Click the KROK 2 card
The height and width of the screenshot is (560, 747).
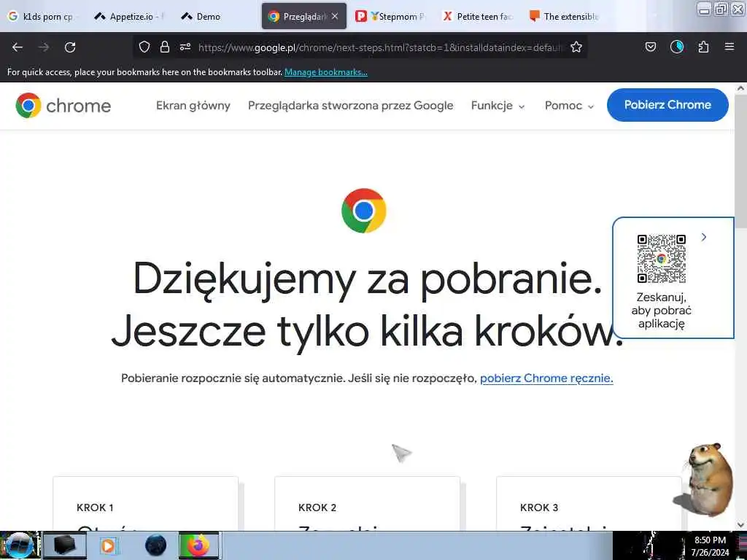point(368,503)
